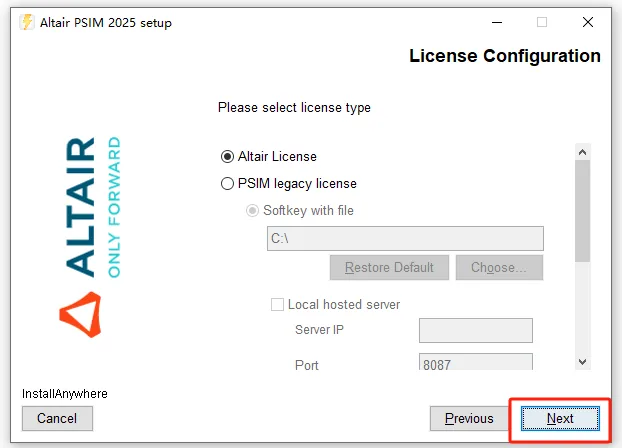
Task: Open the Choose... file browser button
Action: point(499,267)
